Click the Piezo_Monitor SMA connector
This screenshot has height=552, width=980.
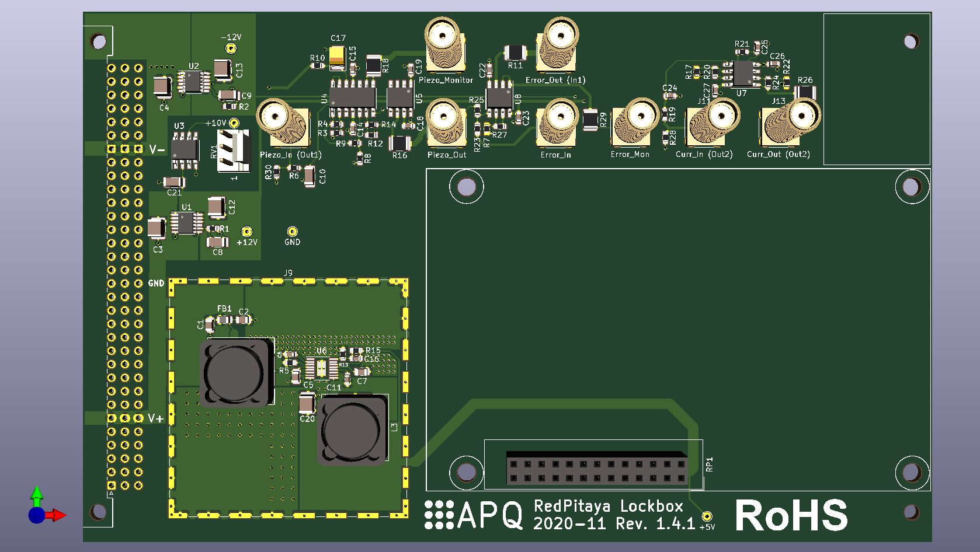(x=444, y=44)
